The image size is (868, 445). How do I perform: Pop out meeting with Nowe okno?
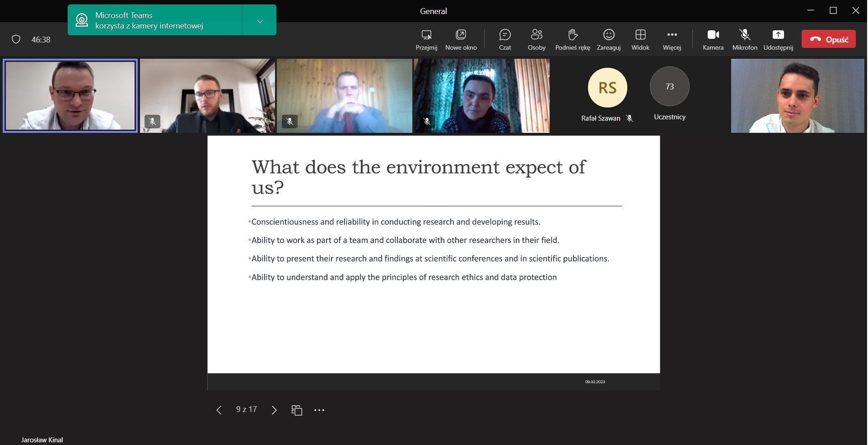click(x=461, y=39)
